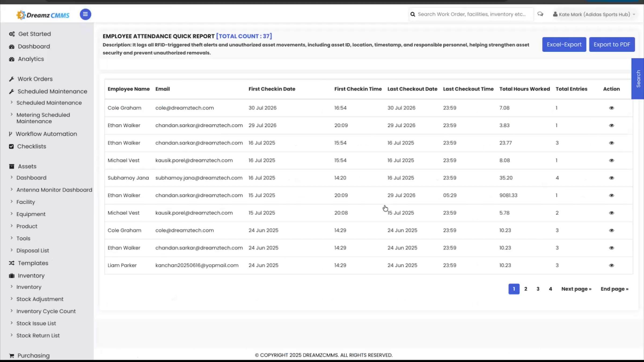Viewport: 644px width, 362px height.
Task: Click the Dashboard gauge icon in sidebar
Action: click(12, 47)
